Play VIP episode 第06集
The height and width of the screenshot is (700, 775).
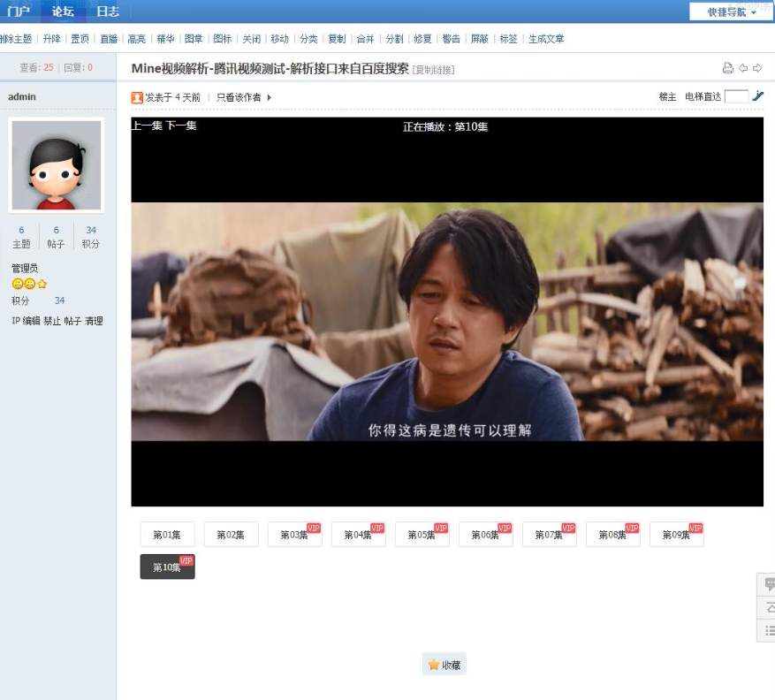[486, 535]
